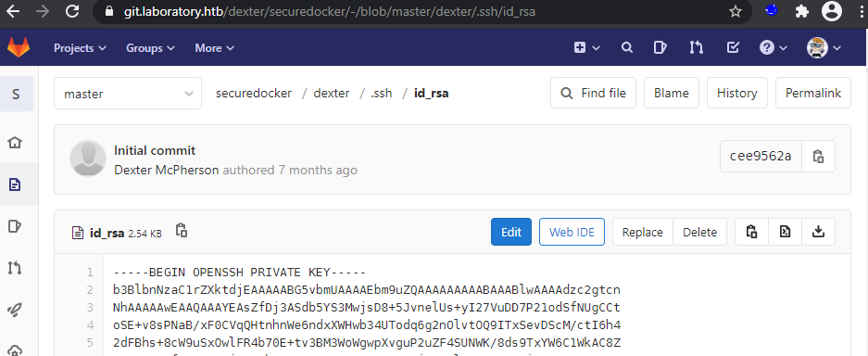Expand the user avatar menu
This screenshot has height=356, width=868.
(x=824, y=48)
